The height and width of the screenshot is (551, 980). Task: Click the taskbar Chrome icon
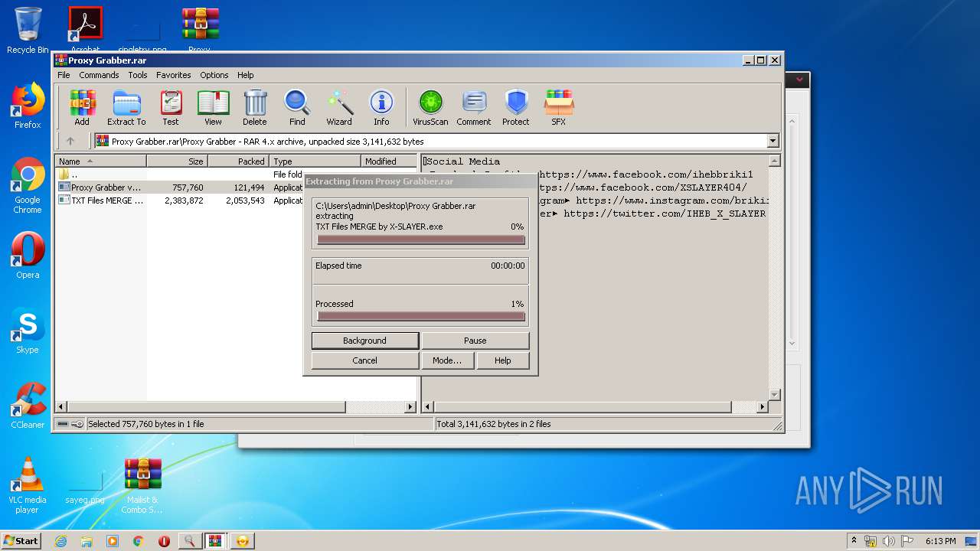point(139,541)
